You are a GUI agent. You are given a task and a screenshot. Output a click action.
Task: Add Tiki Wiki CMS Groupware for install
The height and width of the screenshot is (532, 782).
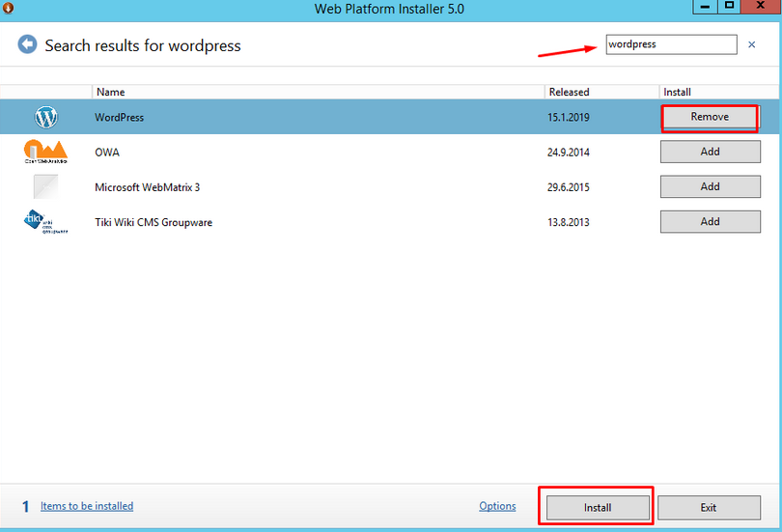pyautogui.click(x=711, y=221)
